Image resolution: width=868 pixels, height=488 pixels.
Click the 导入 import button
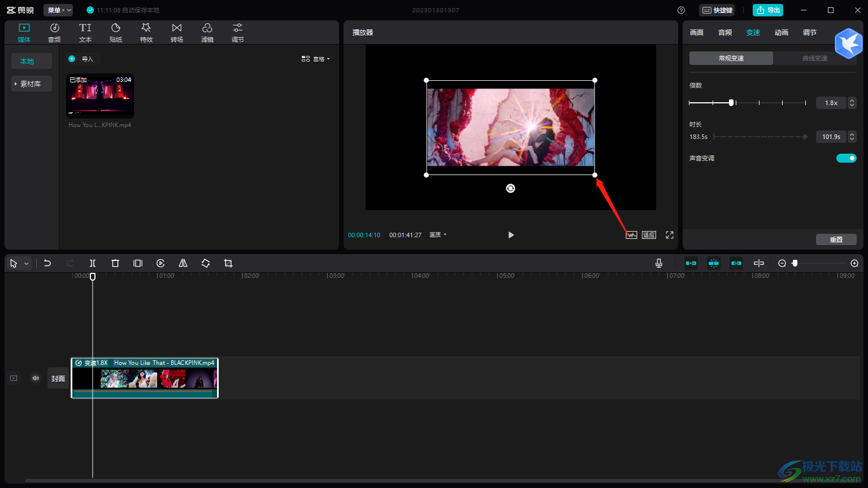click(83, 59)
